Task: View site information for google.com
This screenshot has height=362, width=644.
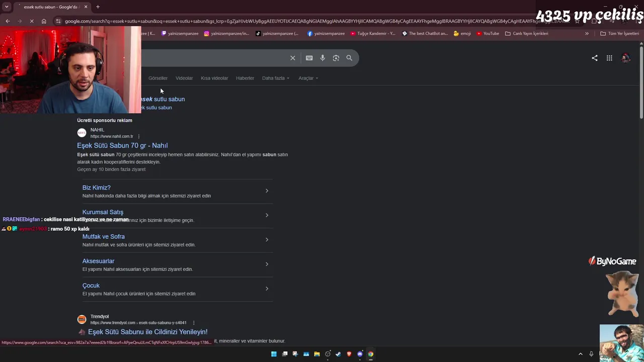Action: pos(58,21)
